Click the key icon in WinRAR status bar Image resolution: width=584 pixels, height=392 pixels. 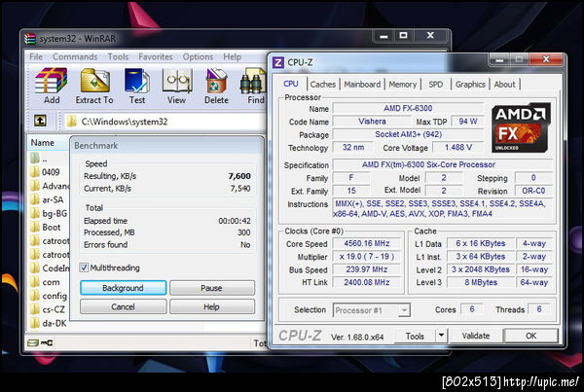pyautogui.click(x=47, y=342)
